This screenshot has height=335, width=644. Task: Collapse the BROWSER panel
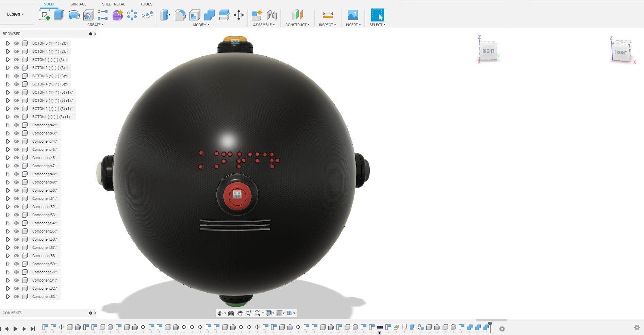[90, 34]
